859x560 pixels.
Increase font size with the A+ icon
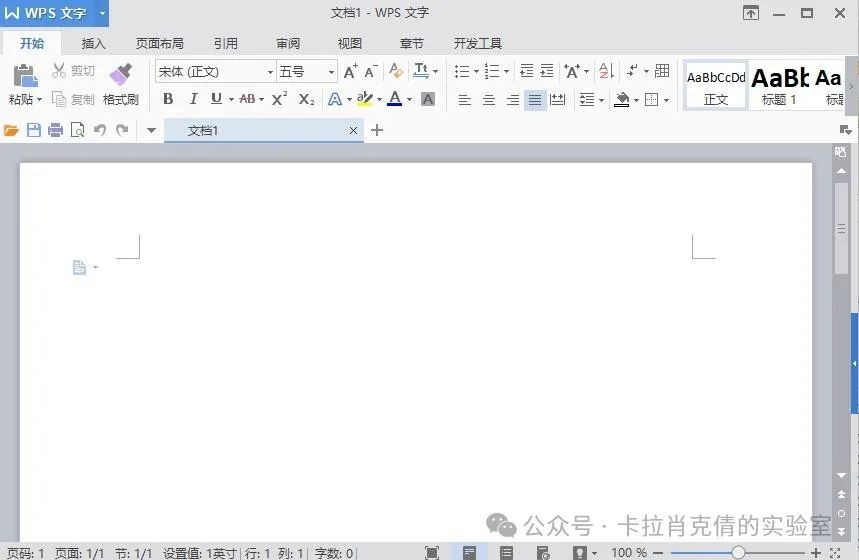pos(350,71)
